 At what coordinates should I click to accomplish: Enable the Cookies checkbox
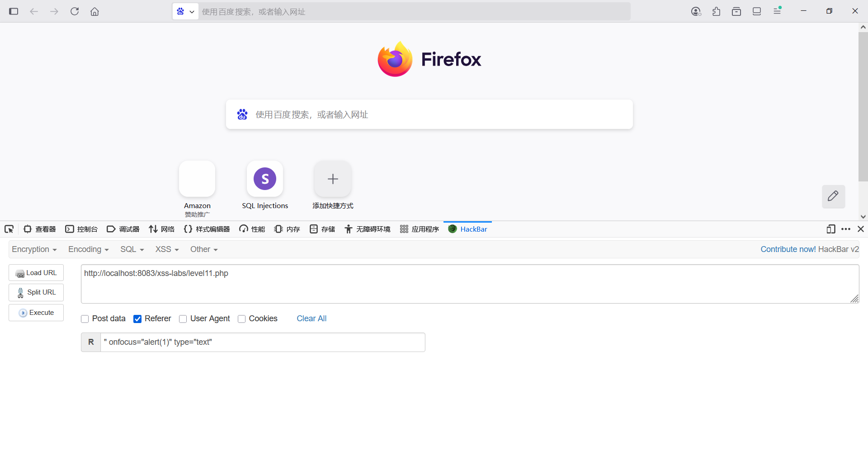[241, 319]
